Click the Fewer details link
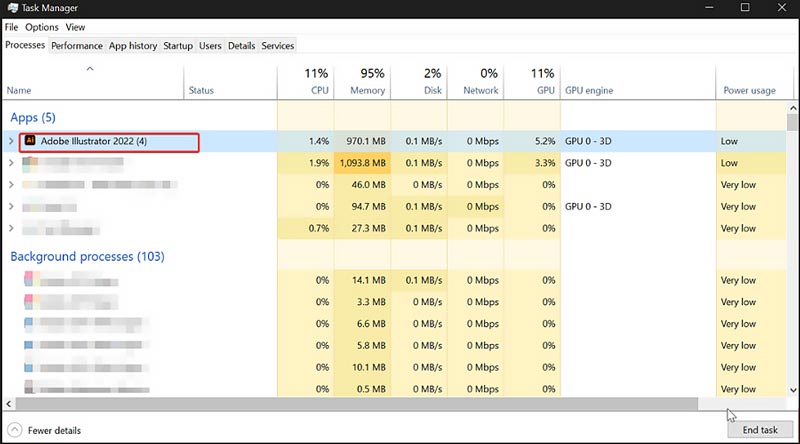The height and width of the screenshot is (444, 800). click(x=54, y=431)
